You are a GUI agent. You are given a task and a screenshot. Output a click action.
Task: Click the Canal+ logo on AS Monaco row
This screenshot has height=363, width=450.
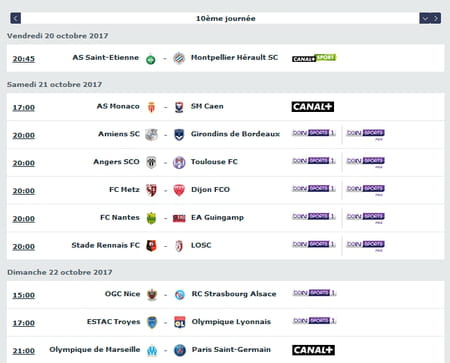[313, 107]
